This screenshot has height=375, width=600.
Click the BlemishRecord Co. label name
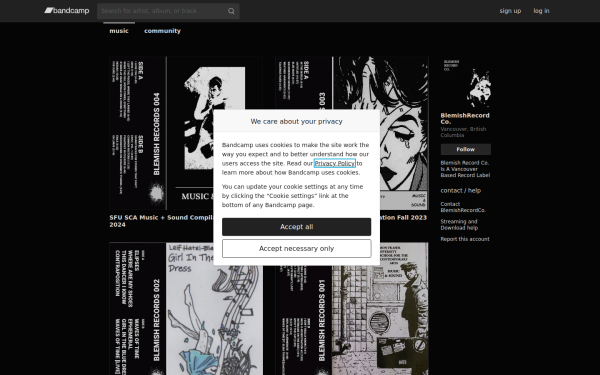click(465, 119)
